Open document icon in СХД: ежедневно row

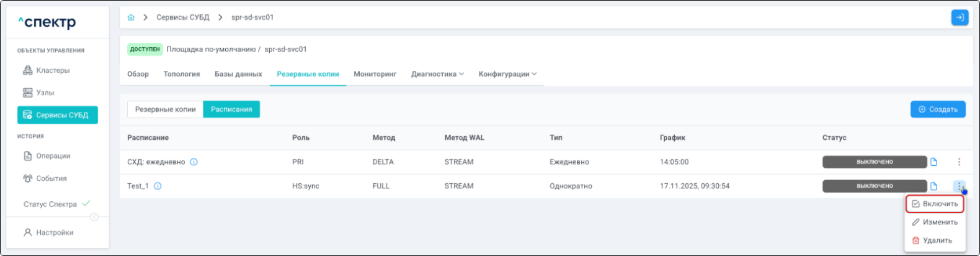933,162
